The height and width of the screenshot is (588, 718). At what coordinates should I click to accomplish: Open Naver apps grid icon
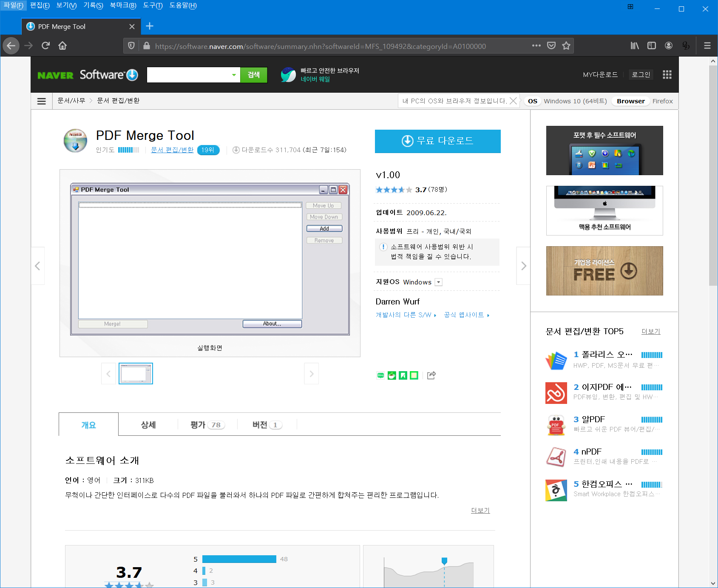coord(667,75)
